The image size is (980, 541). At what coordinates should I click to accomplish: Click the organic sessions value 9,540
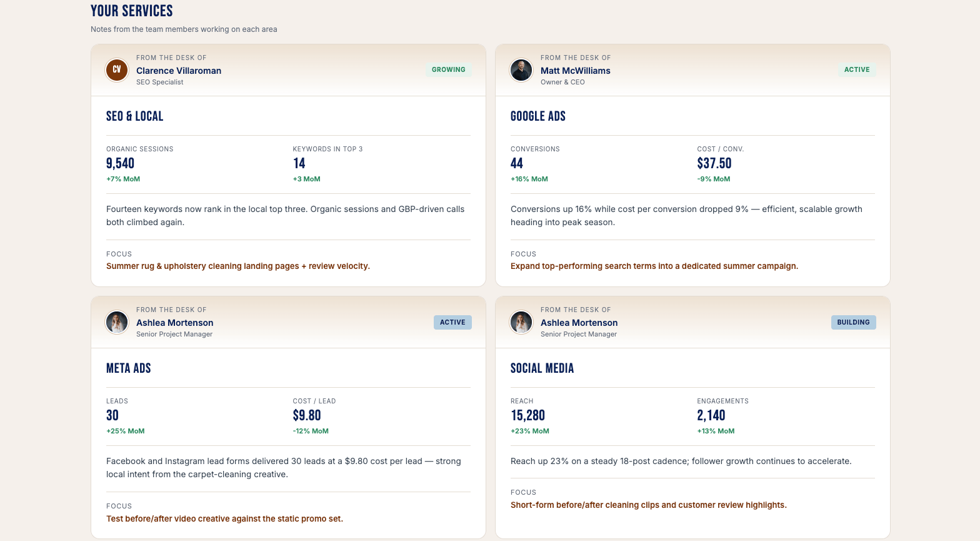click(x=120, y=163)
